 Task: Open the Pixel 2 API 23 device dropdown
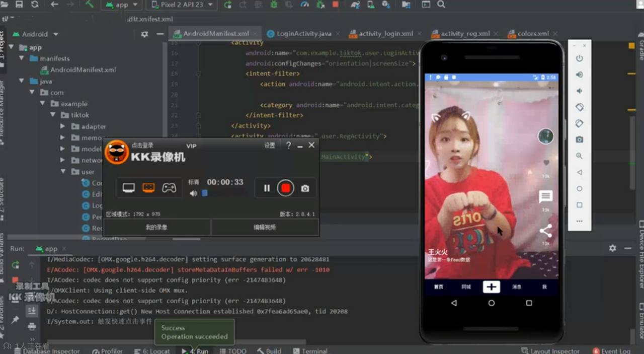pyautogui.click(x=183, y=5)
